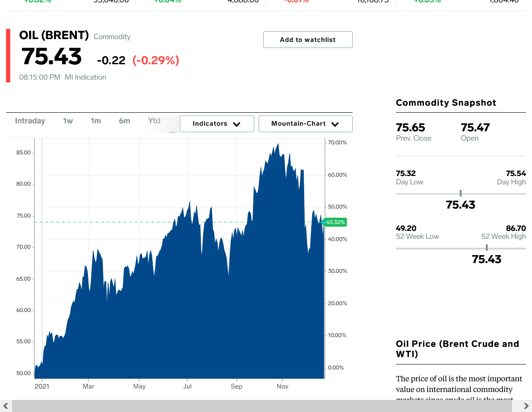Click the MI Indication label
This screenshot has height=412, width=532.
(x=86, y=77)
